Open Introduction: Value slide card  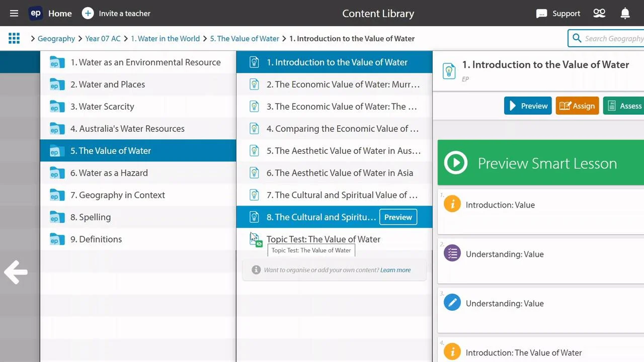(541, 212)
